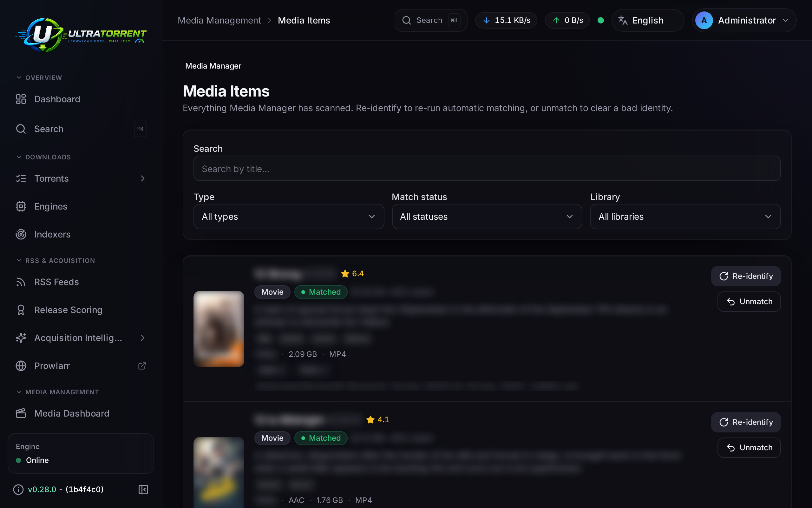Click the v0.28.0 version link
The width and height of the screenshot is (812, 508).
pyautogui.click(x=42, y=489)
